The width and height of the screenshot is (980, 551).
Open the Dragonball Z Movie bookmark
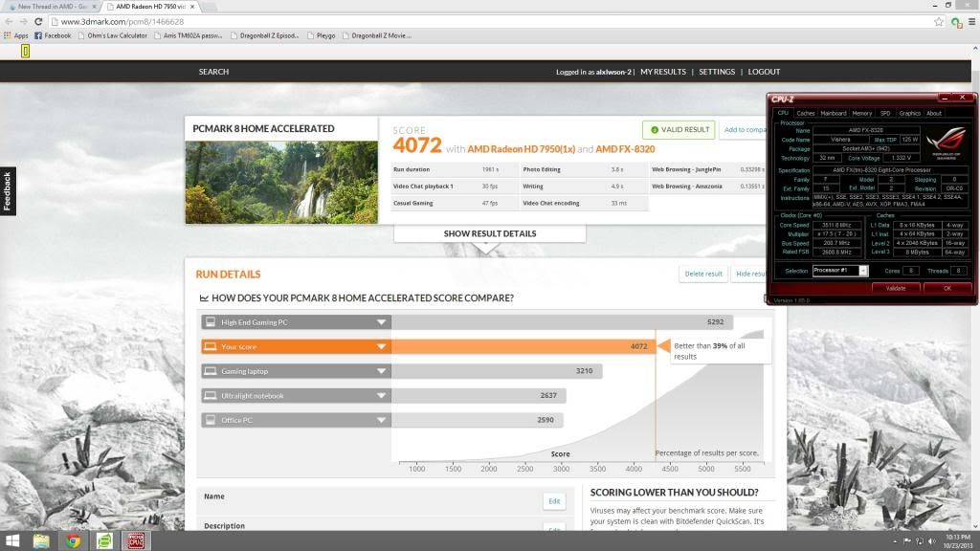[x=376, y=35]
